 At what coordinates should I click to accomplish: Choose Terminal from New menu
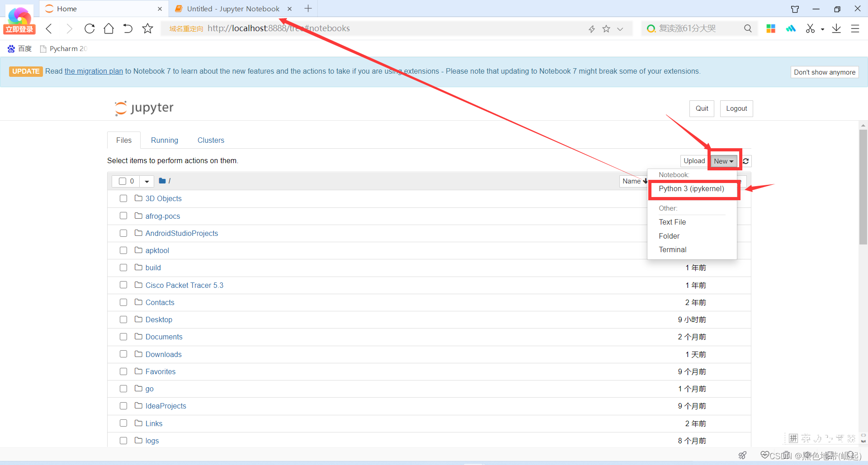672,250
